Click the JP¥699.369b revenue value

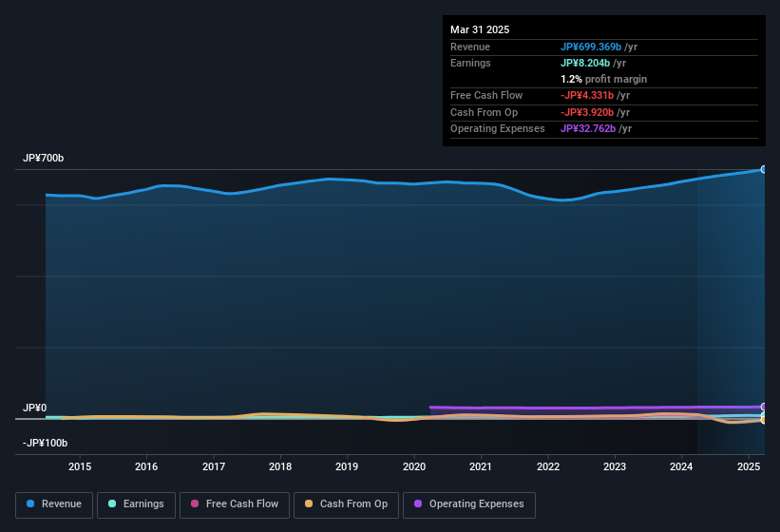pyautogui.click(x=591, y=47)
